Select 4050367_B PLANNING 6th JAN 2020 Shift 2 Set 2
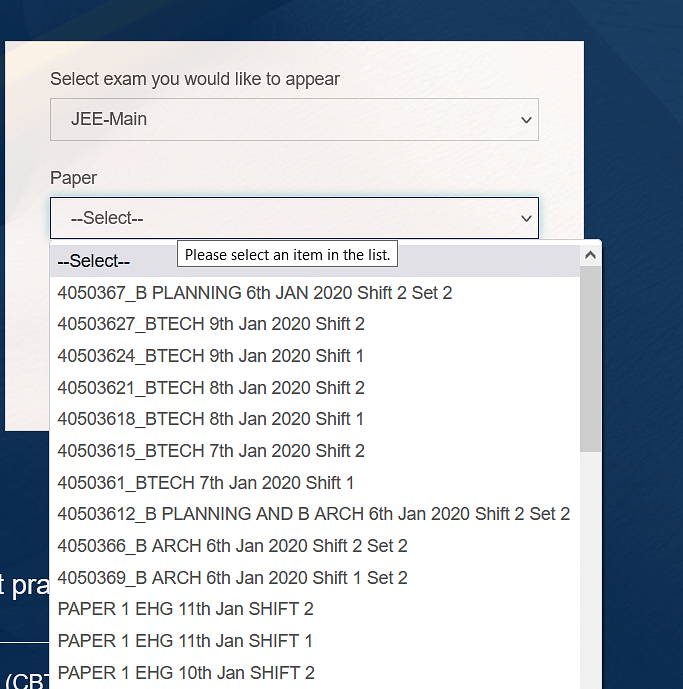The image size is (683, 689). click(315, 293)
